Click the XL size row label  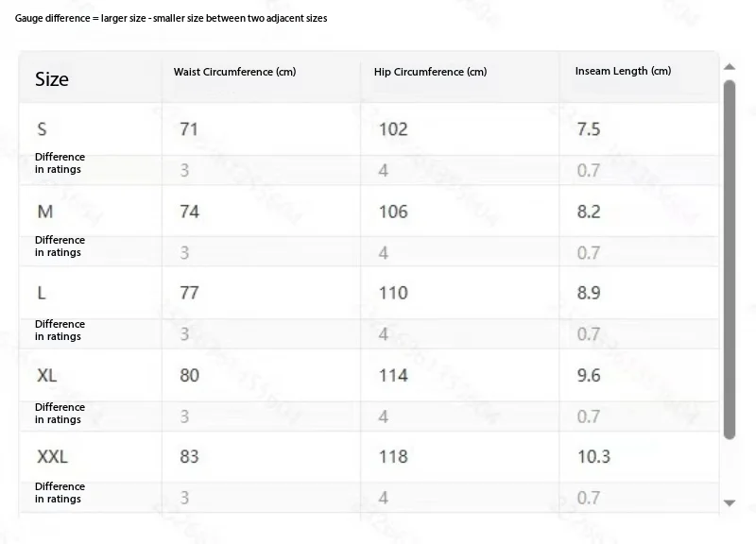pyautogui.click(x=46, y=375)
